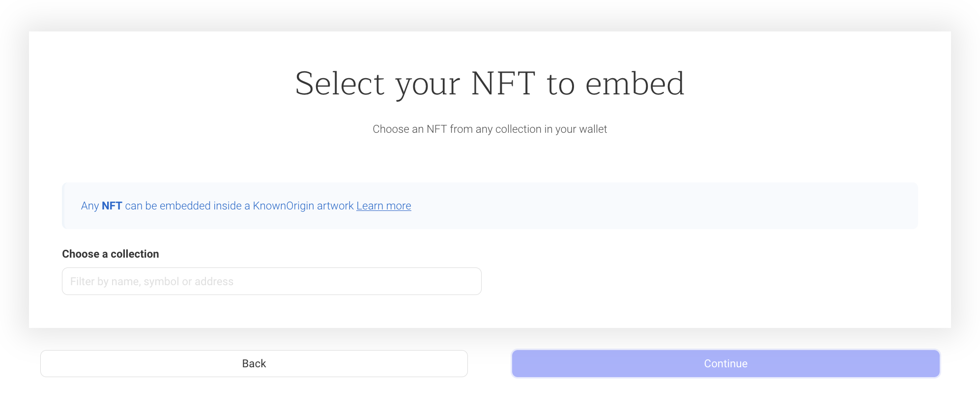Click the 'Choose an NFT from any collection' subtitle
This screenshot has width=980, height=413.
490,129
